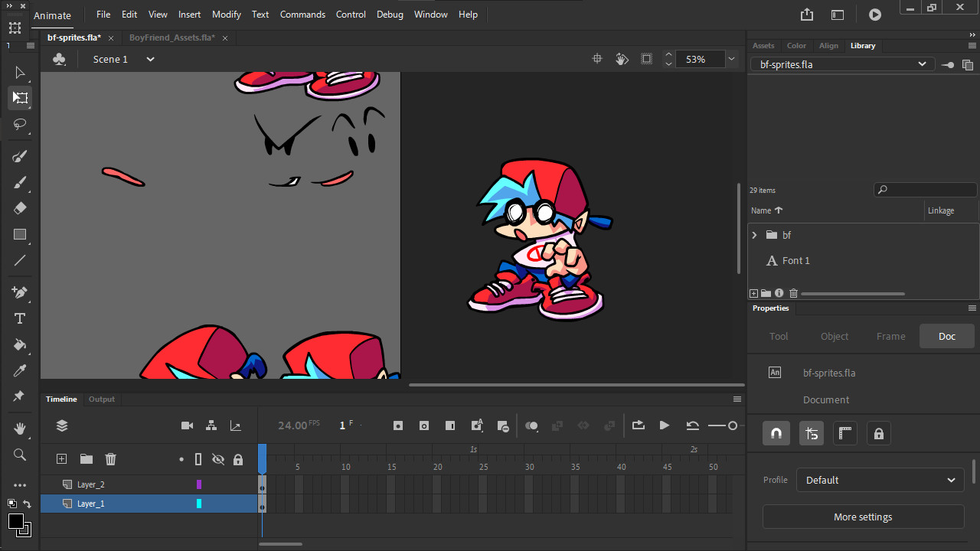Create a new layer folder
The image size is (980, 551).
(87, 459)
